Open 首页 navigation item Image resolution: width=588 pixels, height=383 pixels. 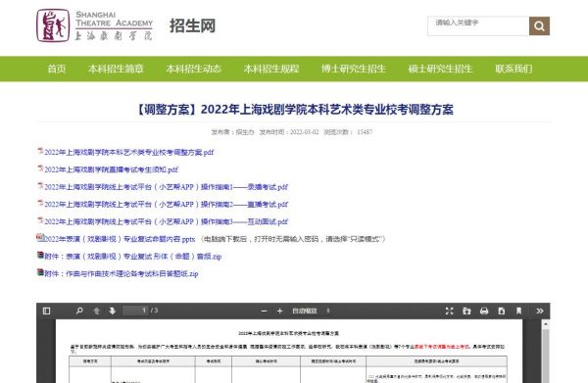[57, 69]
